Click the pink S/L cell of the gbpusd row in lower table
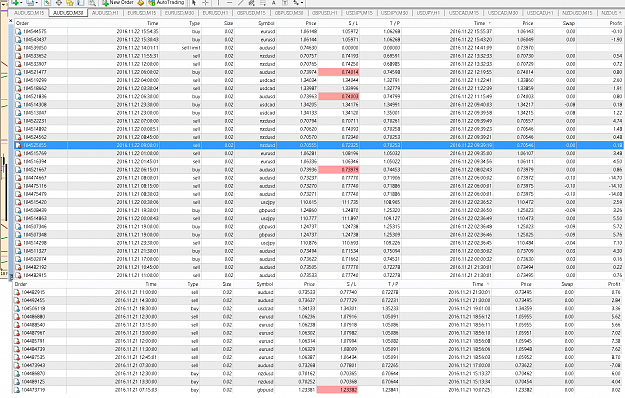625x398 pixels. point(337,390)
